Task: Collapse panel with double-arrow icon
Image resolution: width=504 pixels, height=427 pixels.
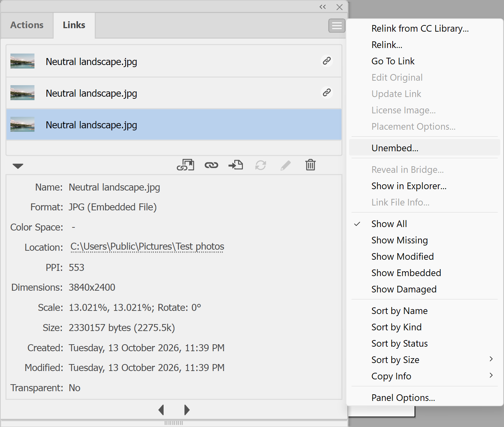Action: coord(323,7)
